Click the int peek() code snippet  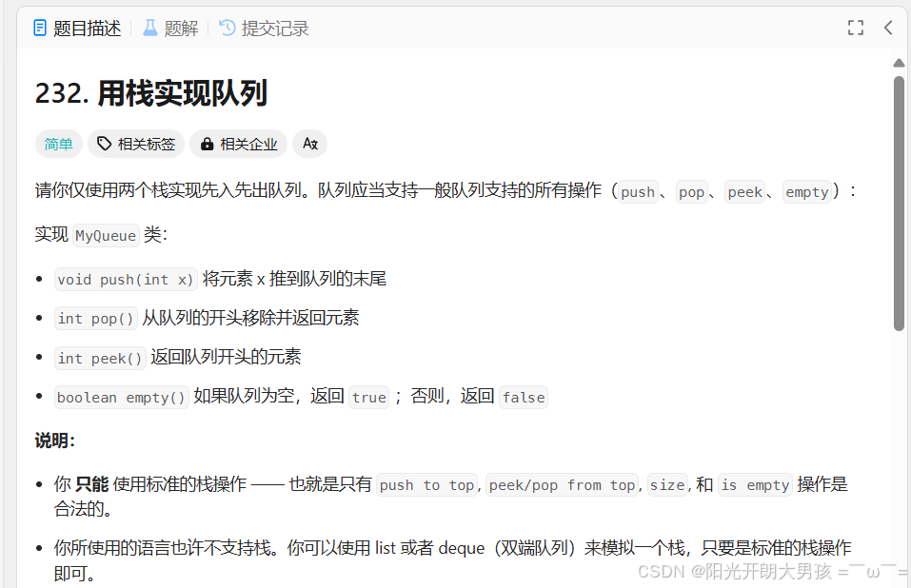(100, 358)
